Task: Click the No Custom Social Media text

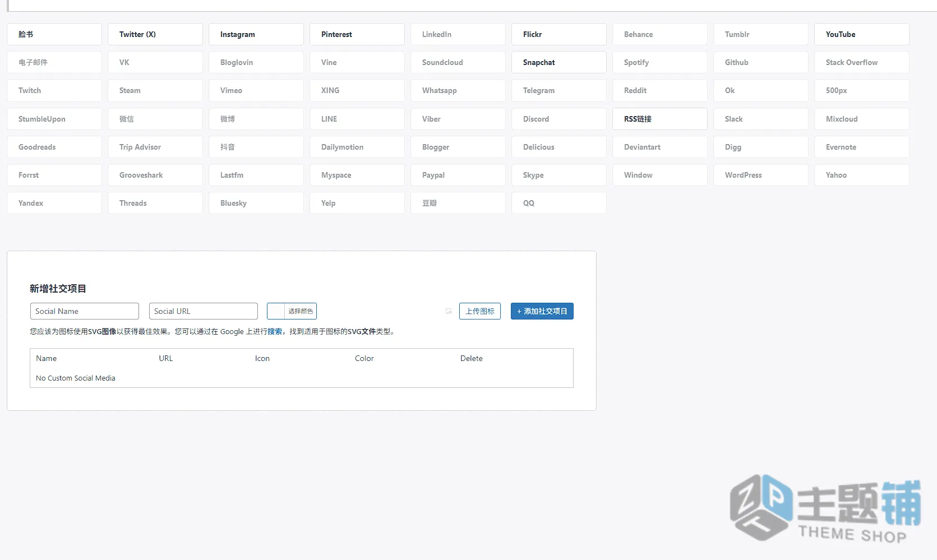Action: [76, 378]
